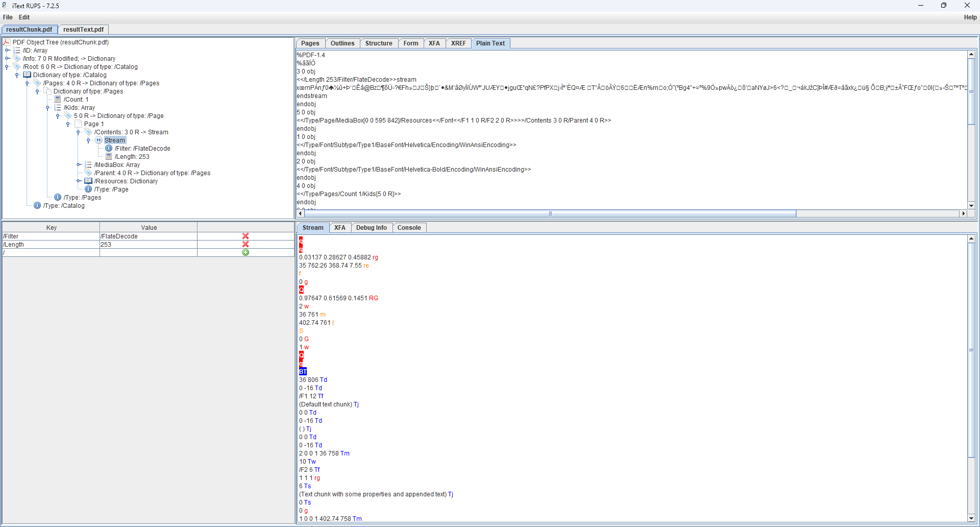This screenshot has width=980, height=527.
Task: Select the Page 1 tree item
Action: tap(94, 124)
